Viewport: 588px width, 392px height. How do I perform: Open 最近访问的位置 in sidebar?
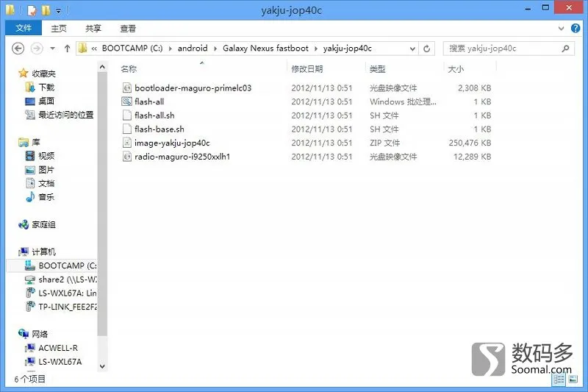coord(66,115)
